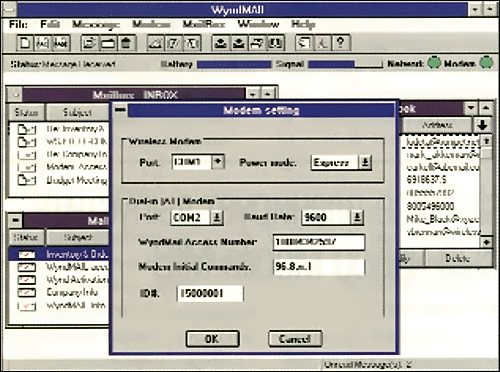500x372 pixels.
Task: Open the wireless modem Port dropdown
Action: click(x=218, y=162)
